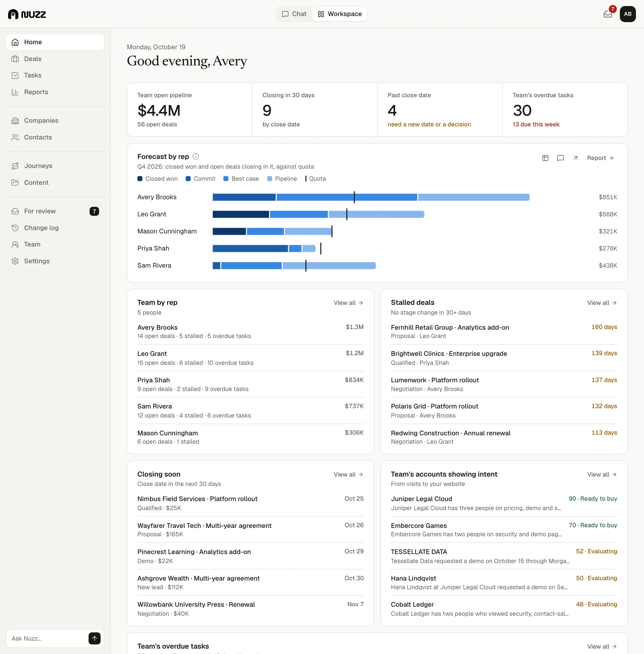Open Wayfarer Travel Tech Multi-year agreement
This screenshot has width=644, height=654.
pos(250,530)
